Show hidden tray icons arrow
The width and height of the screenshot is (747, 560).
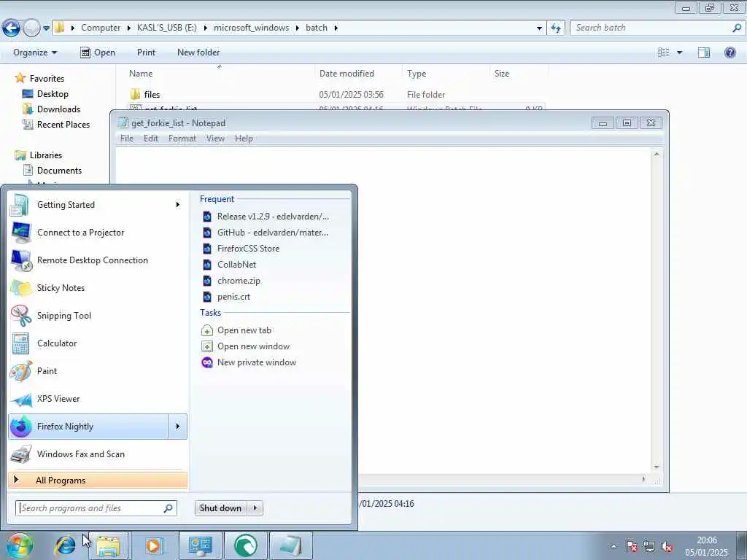pyautogui.click(x=614, y=547)
